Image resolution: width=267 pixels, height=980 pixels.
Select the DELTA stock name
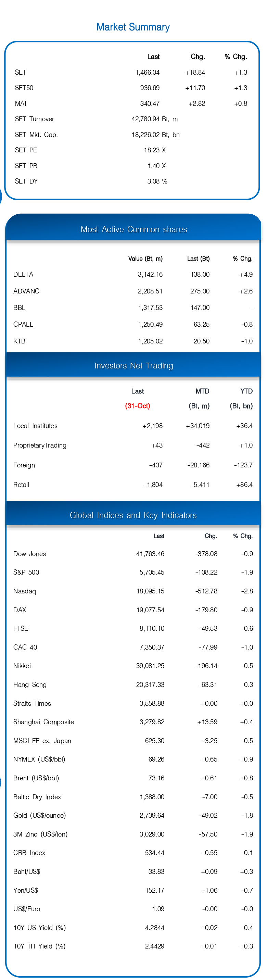click(x=23, y=274)
